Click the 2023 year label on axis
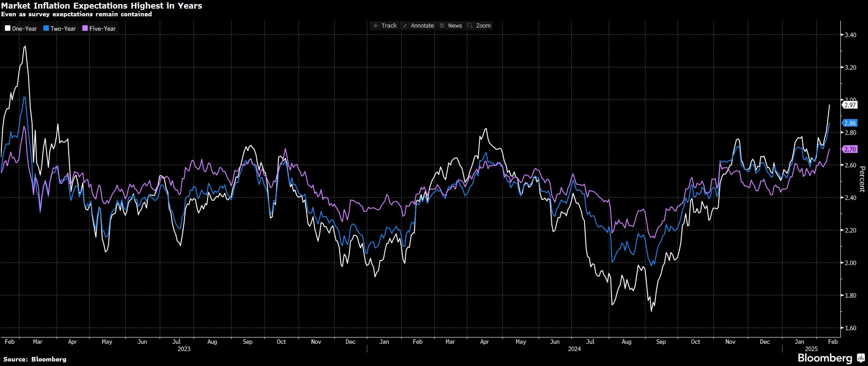Viewport: 868px width, 366px height. tap(184, 349)
